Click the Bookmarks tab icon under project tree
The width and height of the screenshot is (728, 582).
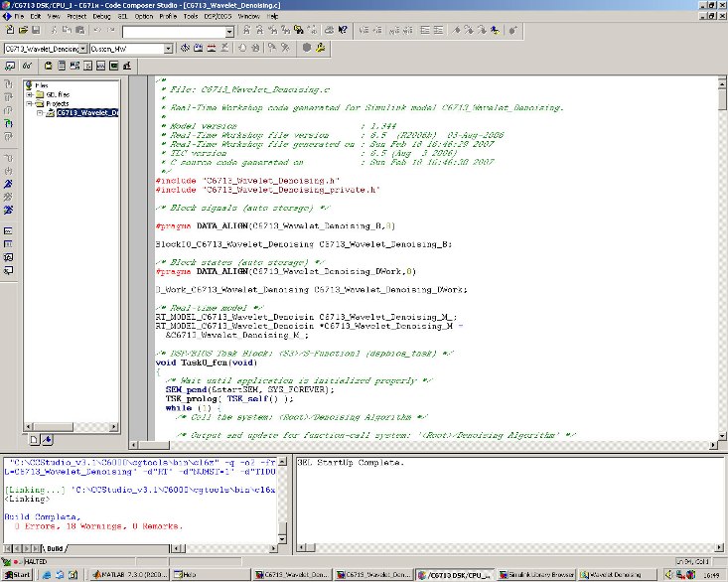[48, 440]
